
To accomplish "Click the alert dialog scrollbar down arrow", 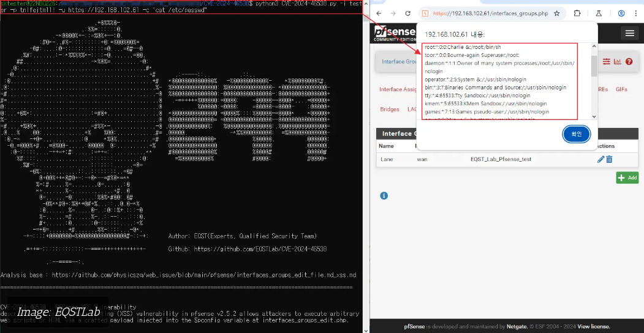I will [593, 116].
